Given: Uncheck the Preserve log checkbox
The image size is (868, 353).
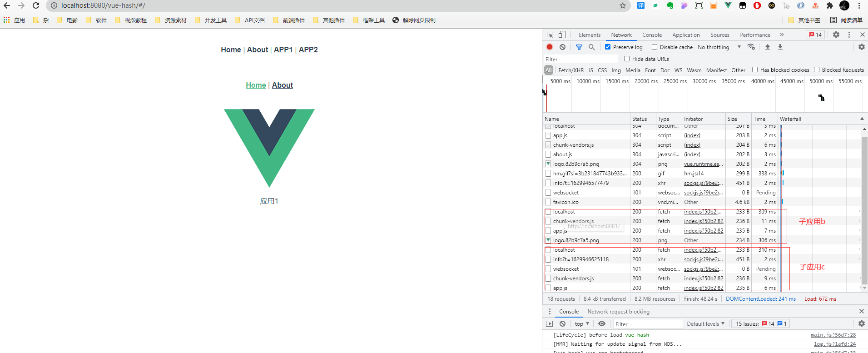Looking at the screenshot, I should tap(608, 47).
